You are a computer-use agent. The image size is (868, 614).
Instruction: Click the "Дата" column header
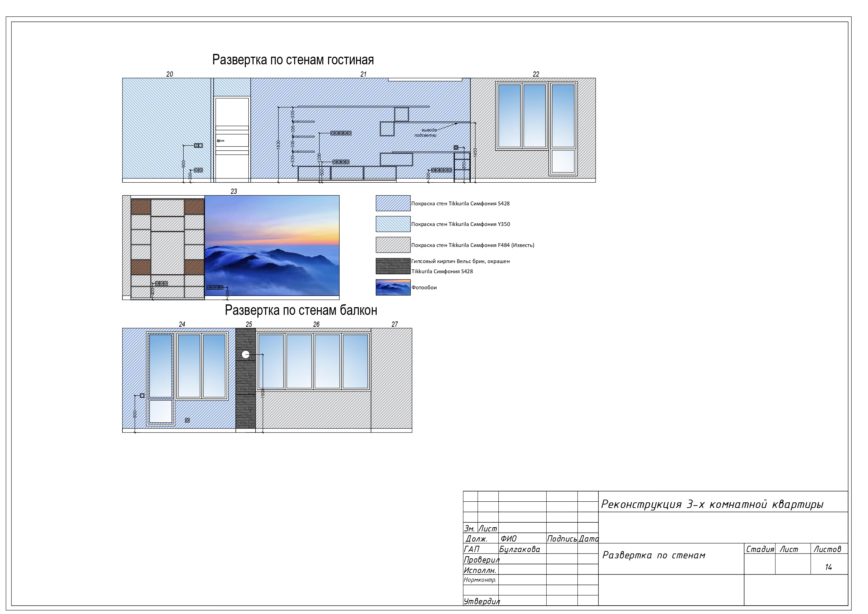coord(588,539)
